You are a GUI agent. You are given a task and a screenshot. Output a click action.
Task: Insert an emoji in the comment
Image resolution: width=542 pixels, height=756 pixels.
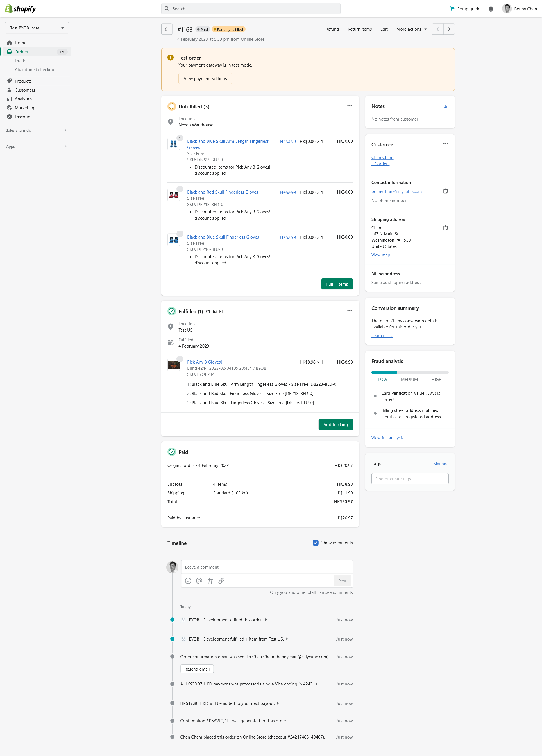click(x=188, y=581)
